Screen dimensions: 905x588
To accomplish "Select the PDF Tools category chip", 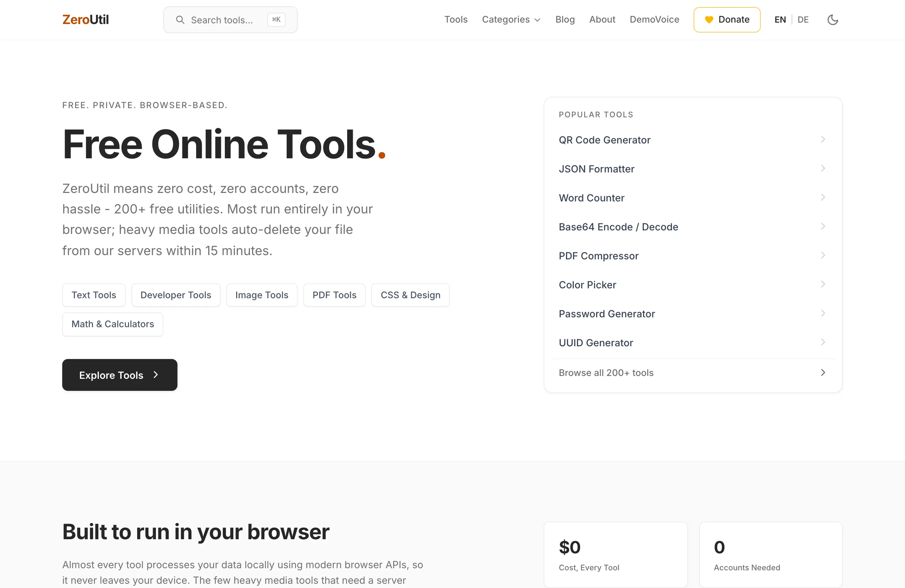I will click(x=334, y=295).
